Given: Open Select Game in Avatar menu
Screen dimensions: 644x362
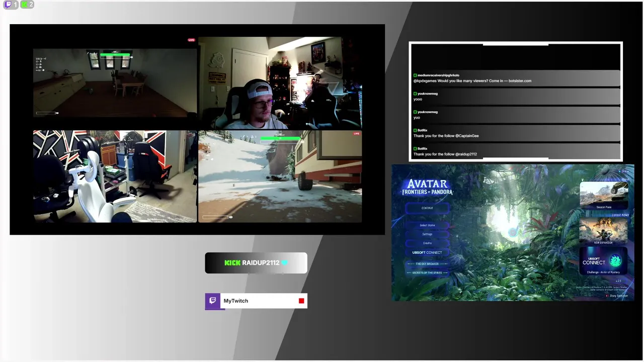Looking at the screenshot, I should [427, 225].
